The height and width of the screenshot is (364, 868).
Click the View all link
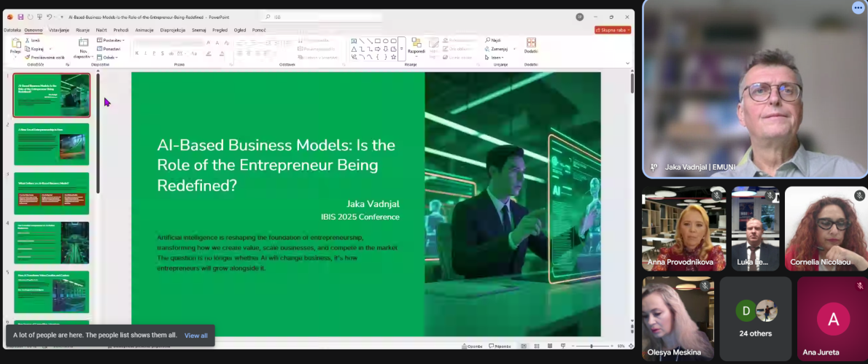[x=195, y=336]
